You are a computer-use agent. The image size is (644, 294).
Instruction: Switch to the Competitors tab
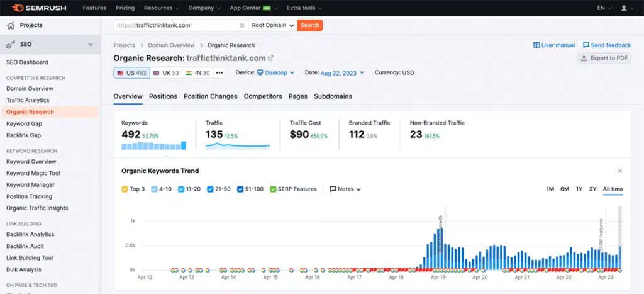point(263,96)
